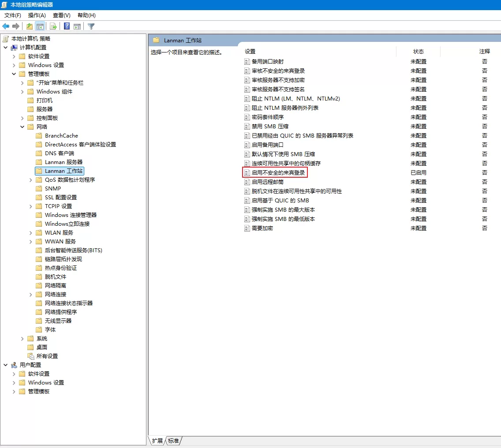Screen dimensions: 501x448
Task: Expand the QoS 数据包计划程序 node
Action: pyautogui.click(x=31, y=180)
